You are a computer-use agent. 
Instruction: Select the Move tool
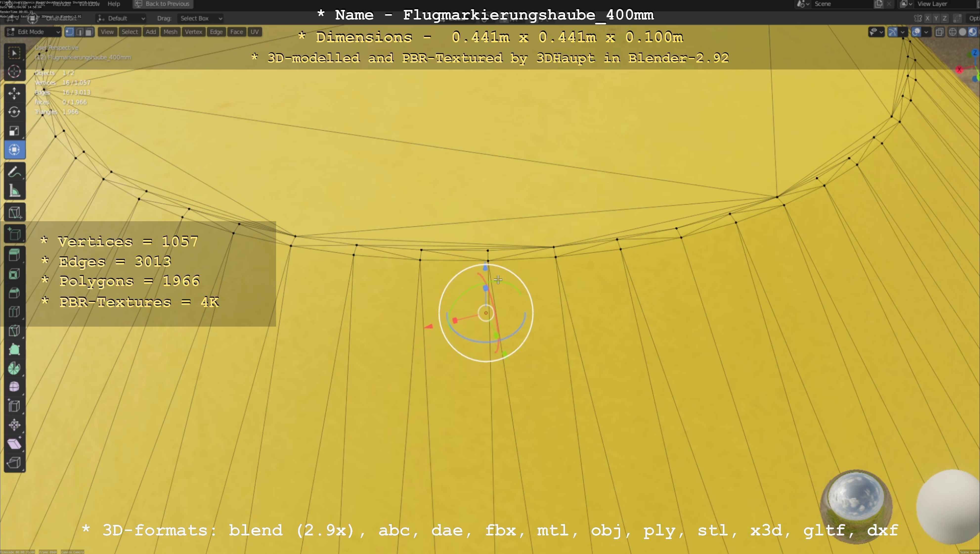(x=14, y=93)
